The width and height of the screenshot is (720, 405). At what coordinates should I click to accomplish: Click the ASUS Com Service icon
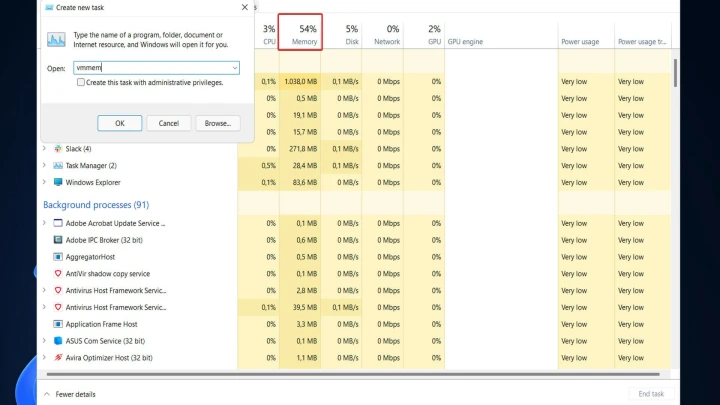point(58,341)
